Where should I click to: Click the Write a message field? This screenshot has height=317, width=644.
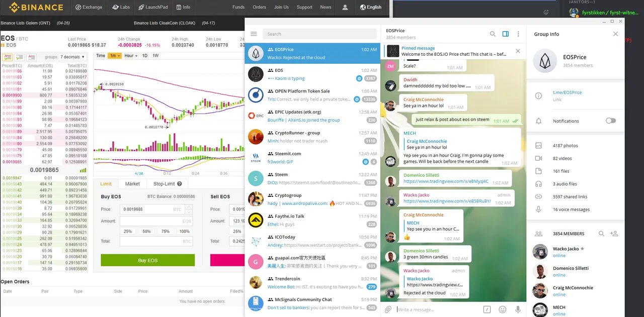point(437,309)
